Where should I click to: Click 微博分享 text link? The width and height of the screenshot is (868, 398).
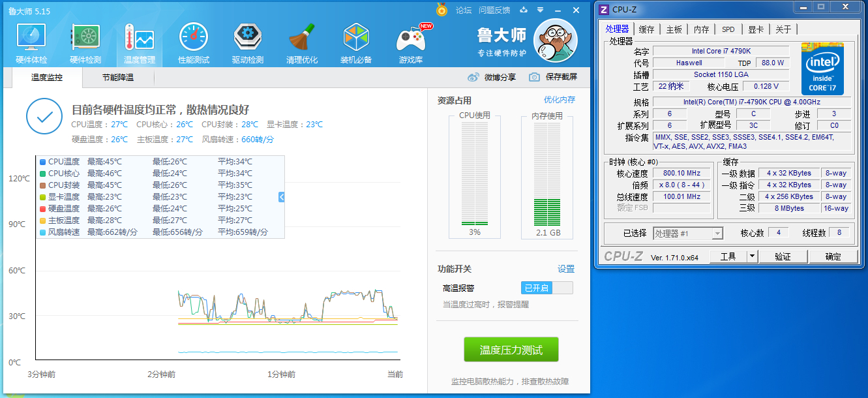500,77
